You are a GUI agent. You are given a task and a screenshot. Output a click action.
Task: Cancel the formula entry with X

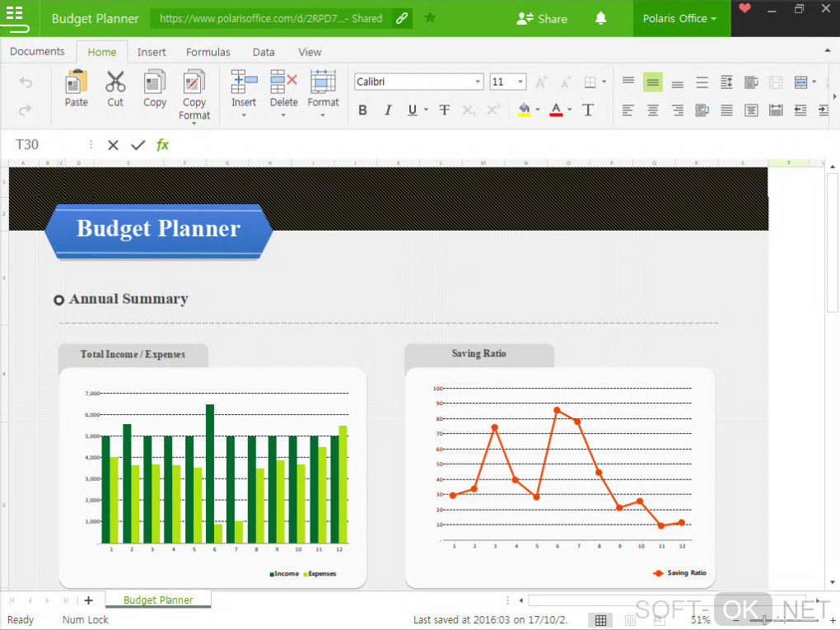[x=113, y=145]
